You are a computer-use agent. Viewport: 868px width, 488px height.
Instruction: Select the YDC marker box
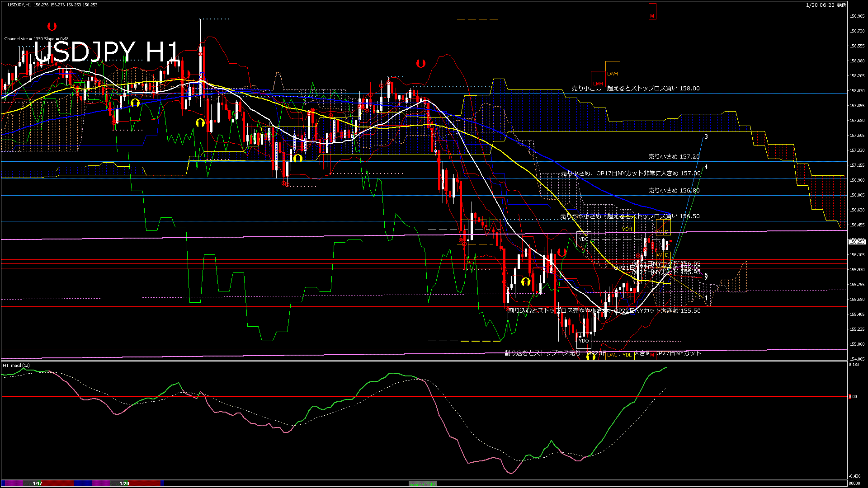(x=584, y=239)
